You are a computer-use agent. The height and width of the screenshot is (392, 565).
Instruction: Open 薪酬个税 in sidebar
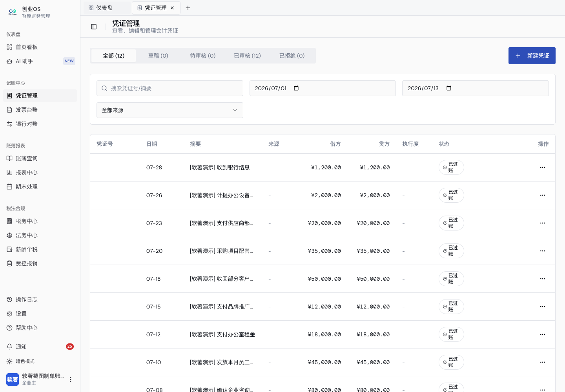(40, 249)
